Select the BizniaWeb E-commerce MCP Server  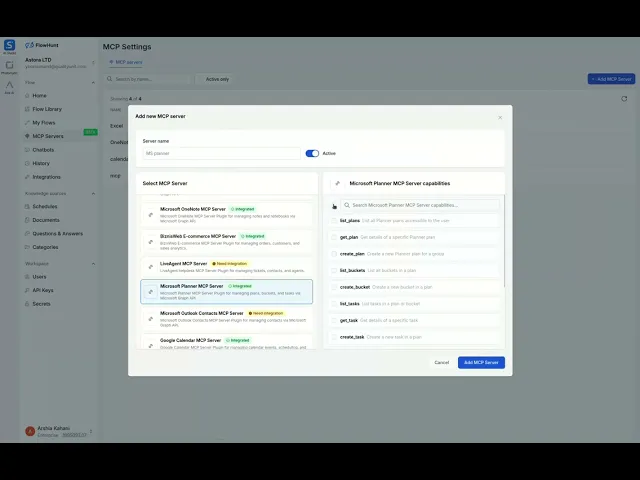pos(227,242)
